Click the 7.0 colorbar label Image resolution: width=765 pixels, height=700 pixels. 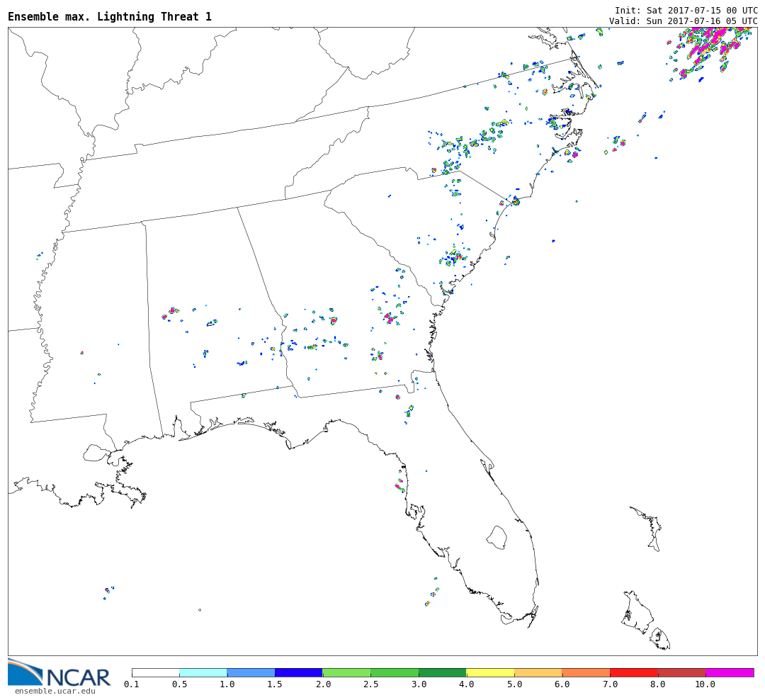610,684
